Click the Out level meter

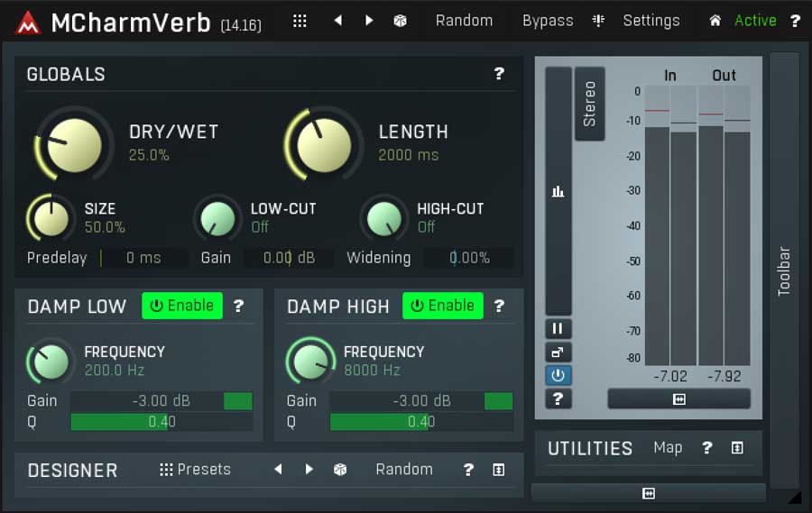click(724, 225)
